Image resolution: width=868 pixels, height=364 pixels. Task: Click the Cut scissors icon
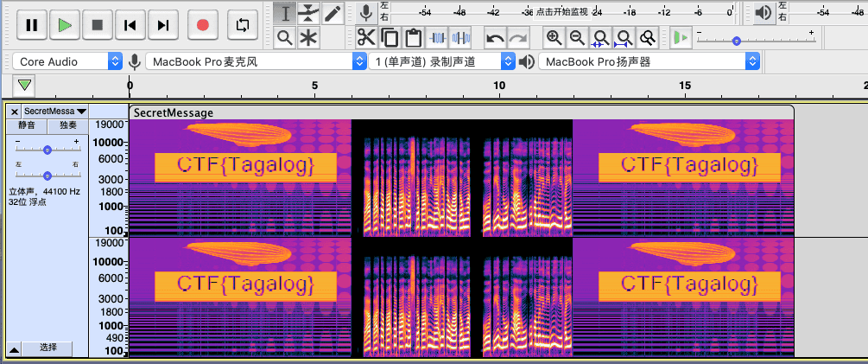click(366, 38)
